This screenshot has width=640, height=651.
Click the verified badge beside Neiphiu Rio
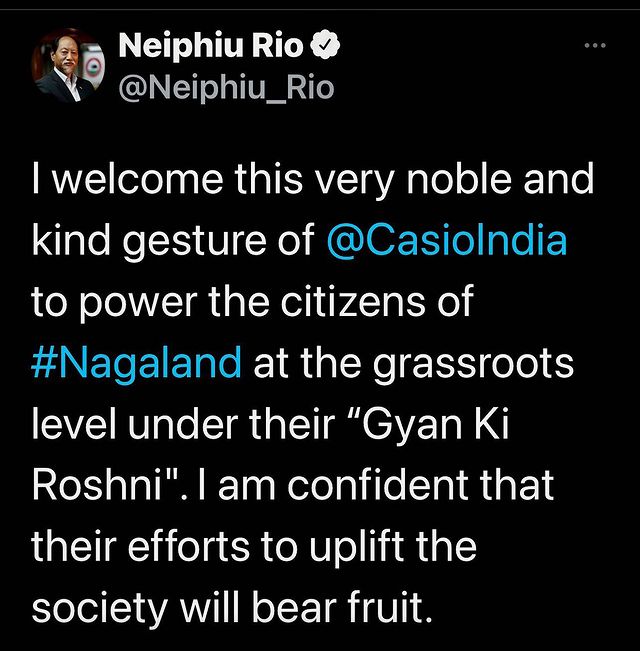click(x=326, y=45)
